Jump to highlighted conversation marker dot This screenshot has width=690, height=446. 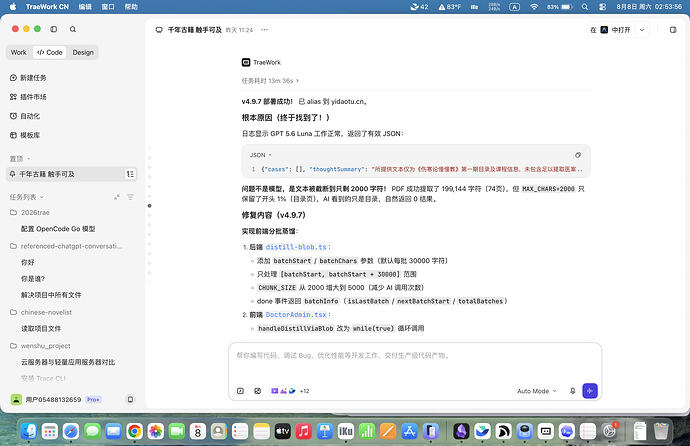pyautogui.click(x=150, y=206)
